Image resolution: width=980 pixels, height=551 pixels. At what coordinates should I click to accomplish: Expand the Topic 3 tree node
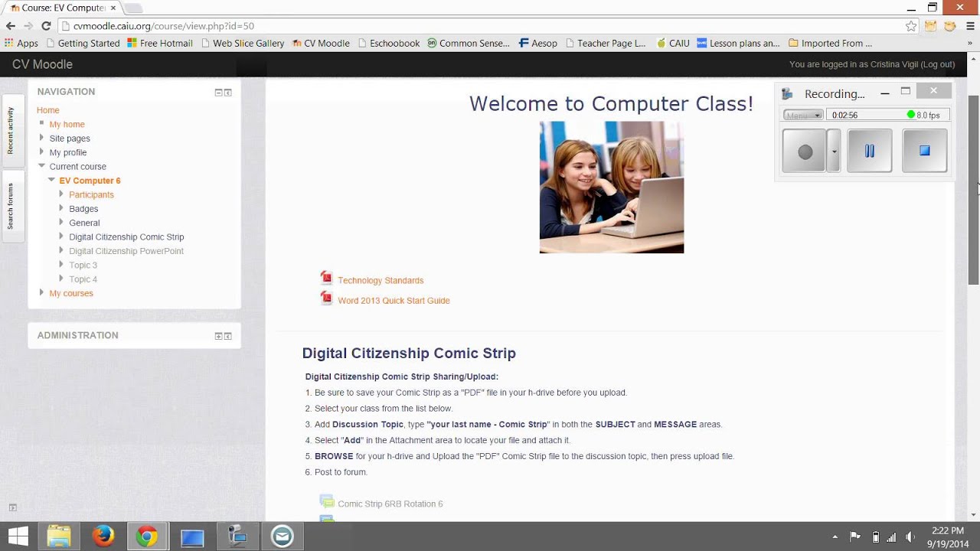point(61,265)
